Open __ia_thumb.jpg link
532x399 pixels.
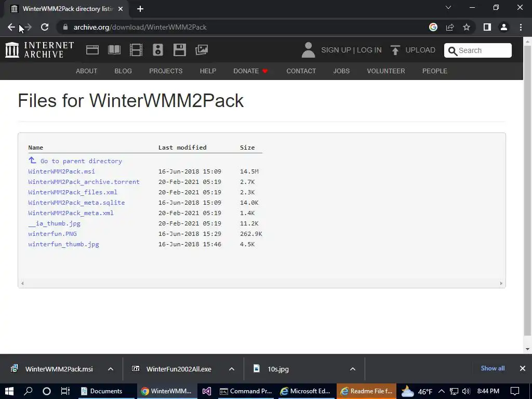tap(54, 223)
